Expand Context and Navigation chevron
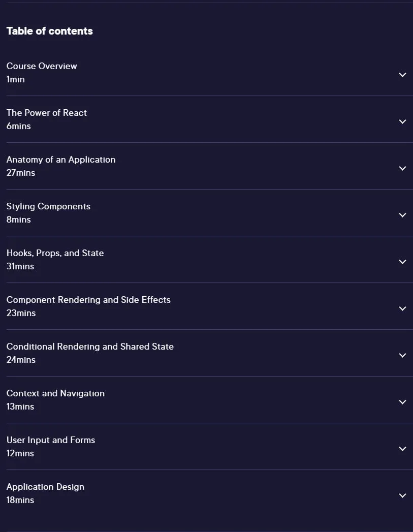 pyautogui.click(x=402, y=402)
